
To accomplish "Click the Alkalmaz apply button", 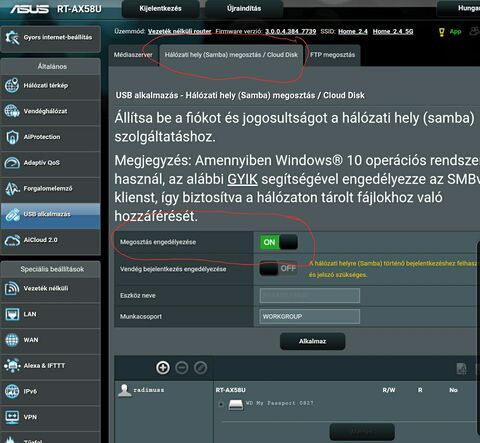I will pyautogui.click(x=312, y=341).
